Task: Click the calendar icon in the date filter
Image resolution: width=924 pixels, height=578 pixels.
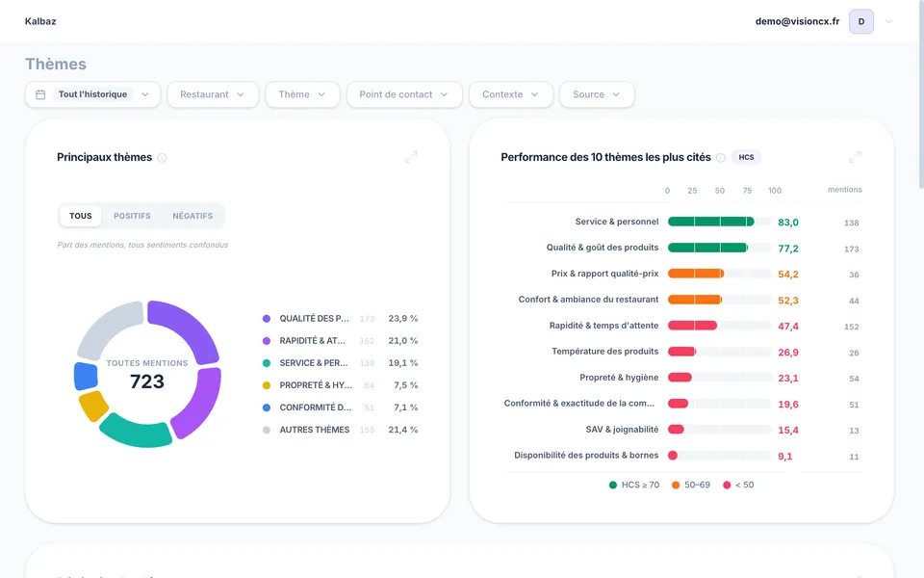Action: [x=40, y=94]
